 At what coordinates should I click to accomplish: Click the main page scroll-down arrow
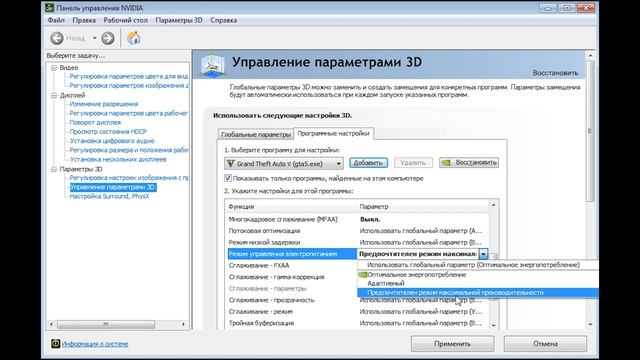(590, 324)
